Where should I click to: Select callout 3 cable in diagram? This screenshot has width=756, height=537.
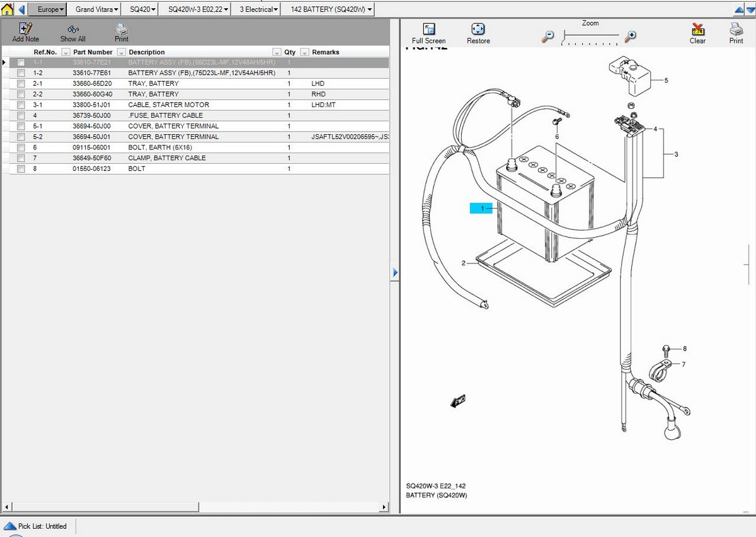[676, 154]
